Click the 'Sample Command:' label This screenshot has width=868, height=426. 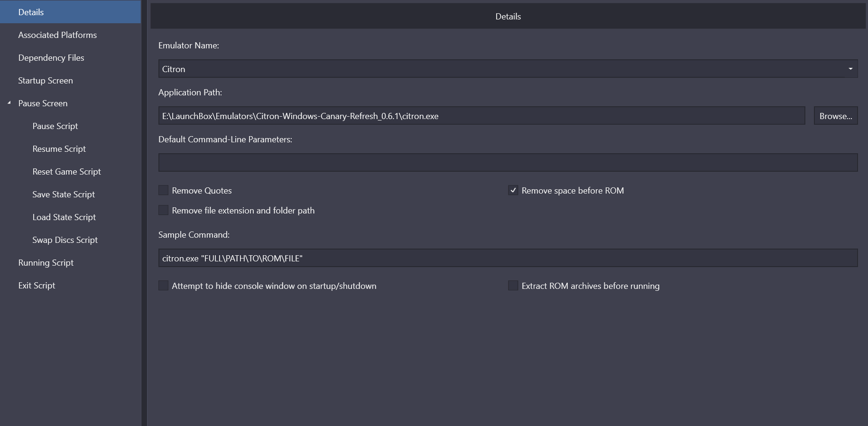(194, 235)
